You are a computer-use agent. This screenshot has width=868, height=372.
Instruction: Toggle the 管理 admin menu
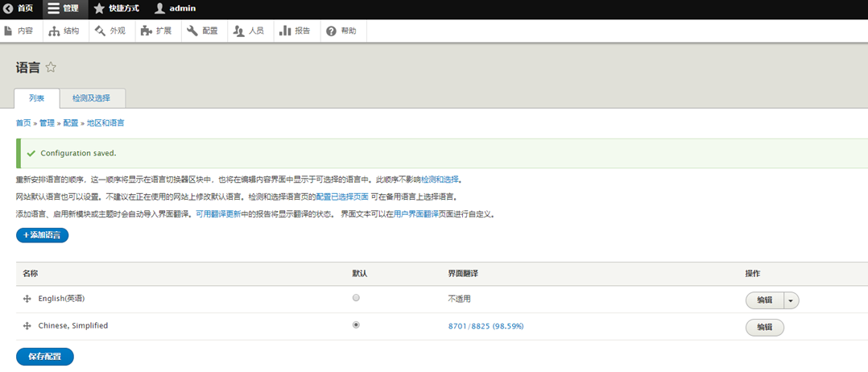click(64, 9)
